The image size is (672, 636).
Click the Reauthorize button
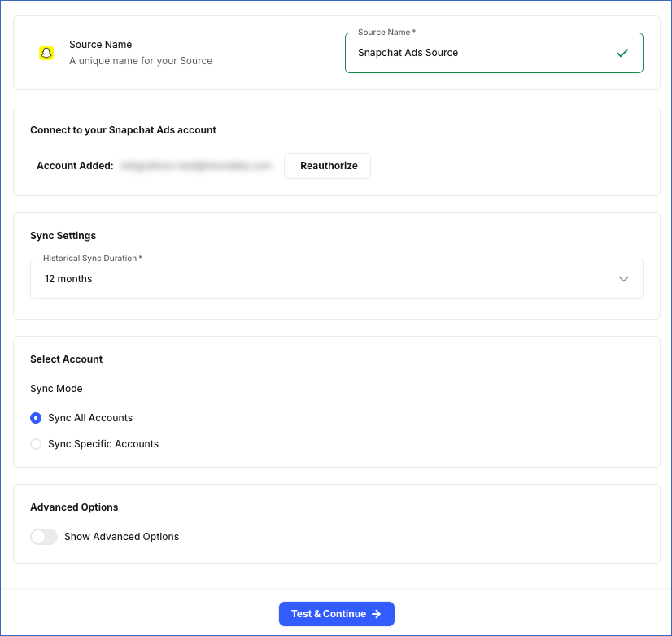[x=327, y=166]
